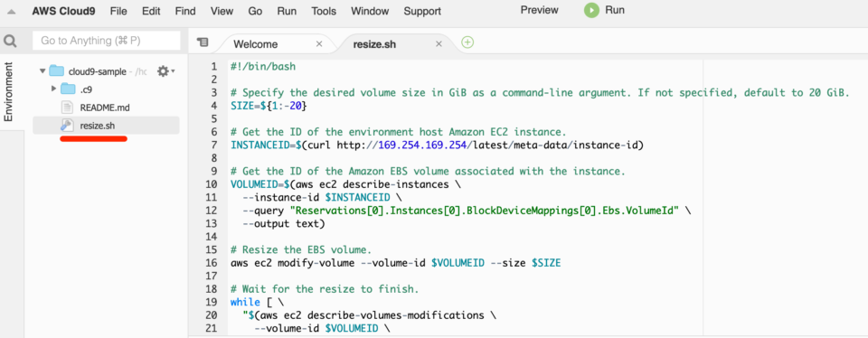Toggle the Environment side panel tab
The width and height of the screenshot is (868, 338).
(9, 92)
